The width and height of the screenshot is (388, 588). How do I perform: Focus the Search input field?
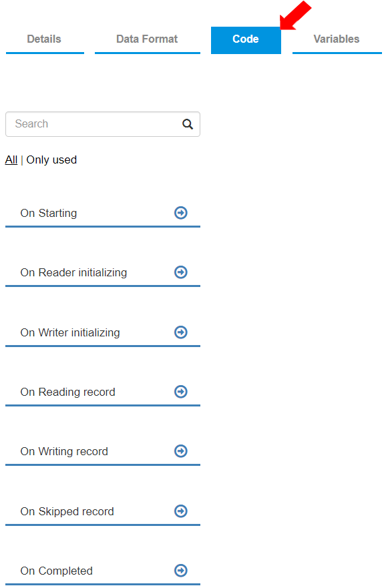point(102,124)
